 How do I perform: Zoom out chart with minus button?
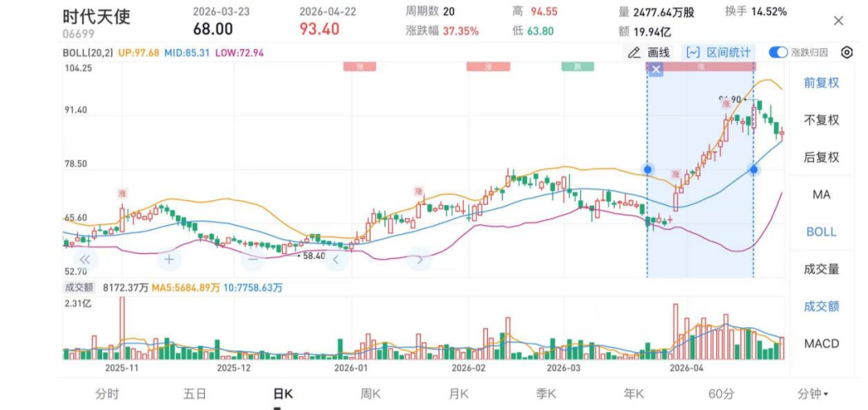point(252,260)
